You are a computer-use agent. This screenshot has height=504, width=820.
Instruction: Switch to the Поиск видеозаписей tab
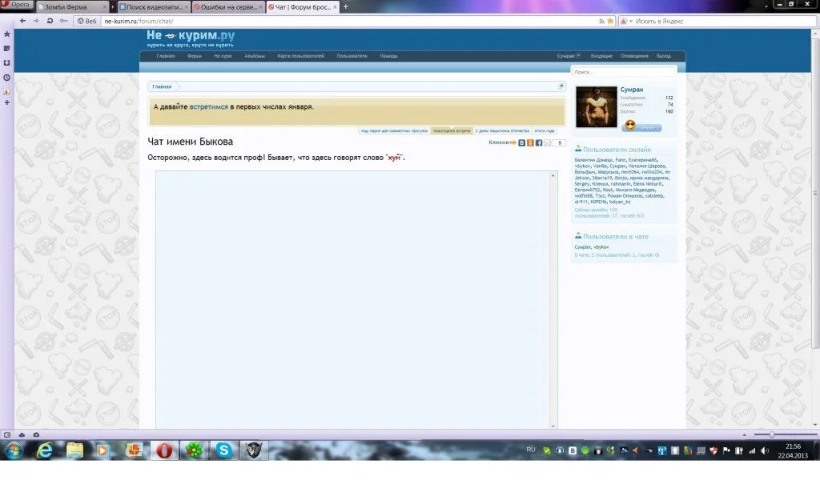(x=154, y=6)
